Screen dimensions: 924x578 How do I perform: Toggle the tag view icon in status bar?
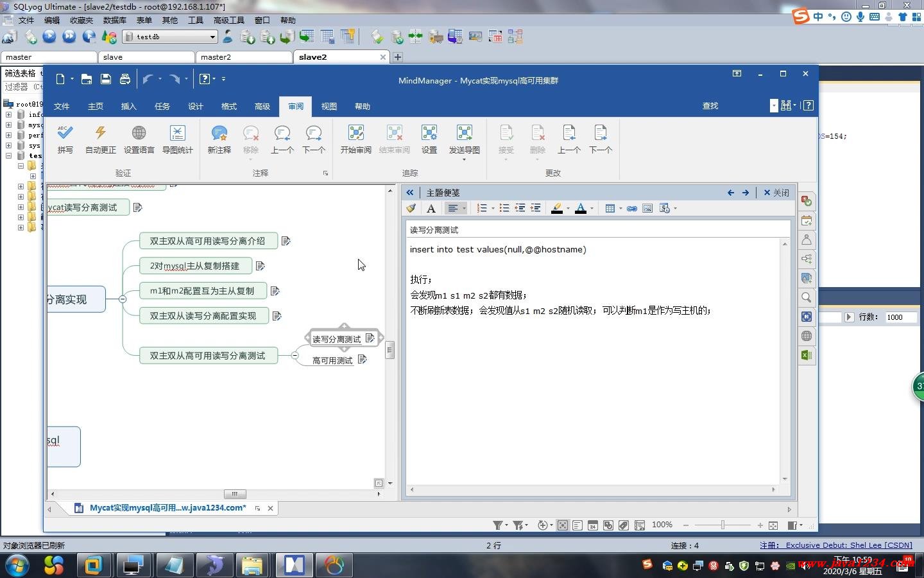[624, 525]
